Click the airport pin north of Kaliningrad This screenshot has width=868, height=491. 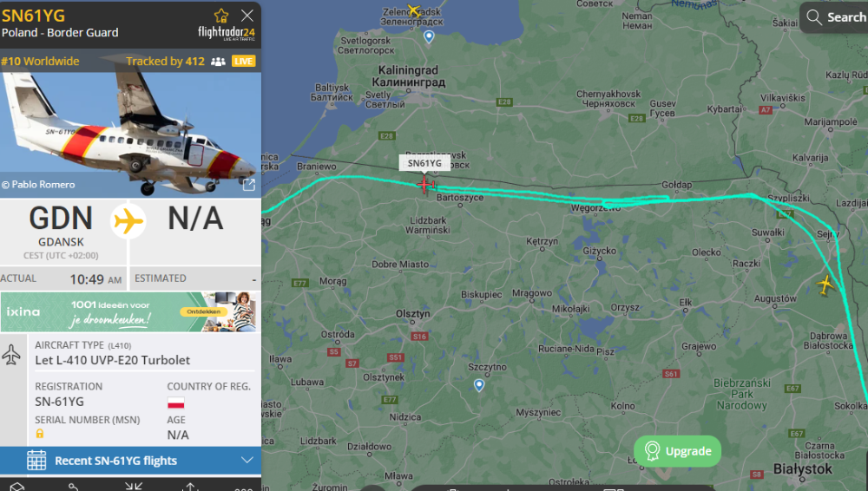pyautogui.click(x=429, y=37)
